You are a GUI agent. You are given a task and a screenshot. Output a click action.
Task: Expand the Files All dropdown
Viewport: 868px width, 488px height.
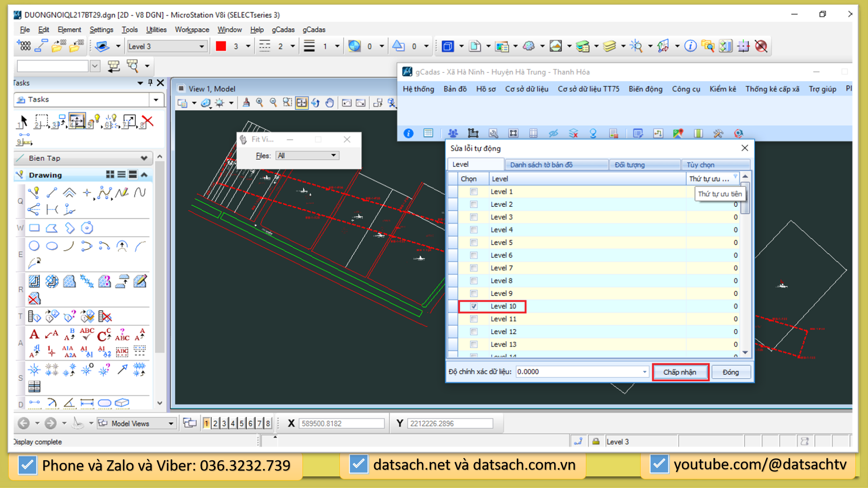click(x=333, y=155)
